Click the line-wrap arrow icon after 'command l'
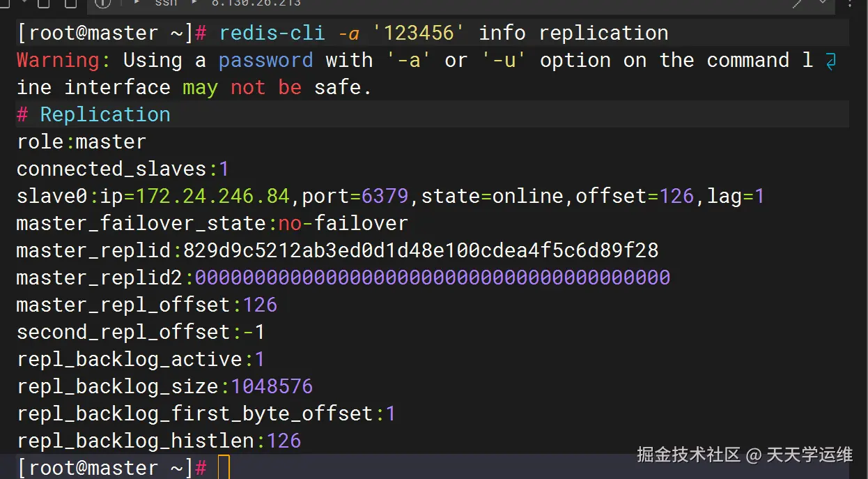868x479 pixels. pyautogui.click(x=830, y=61)
